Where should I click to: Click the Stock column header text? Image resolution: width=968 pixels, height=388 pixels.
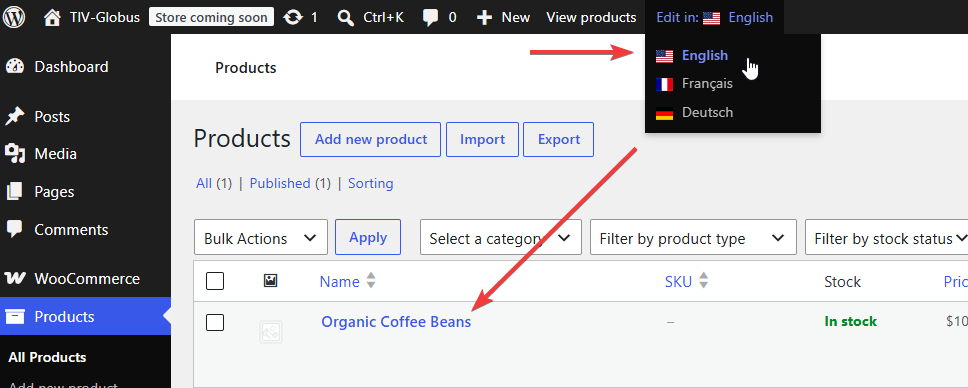pyautogui.click(x=842, y=282)
